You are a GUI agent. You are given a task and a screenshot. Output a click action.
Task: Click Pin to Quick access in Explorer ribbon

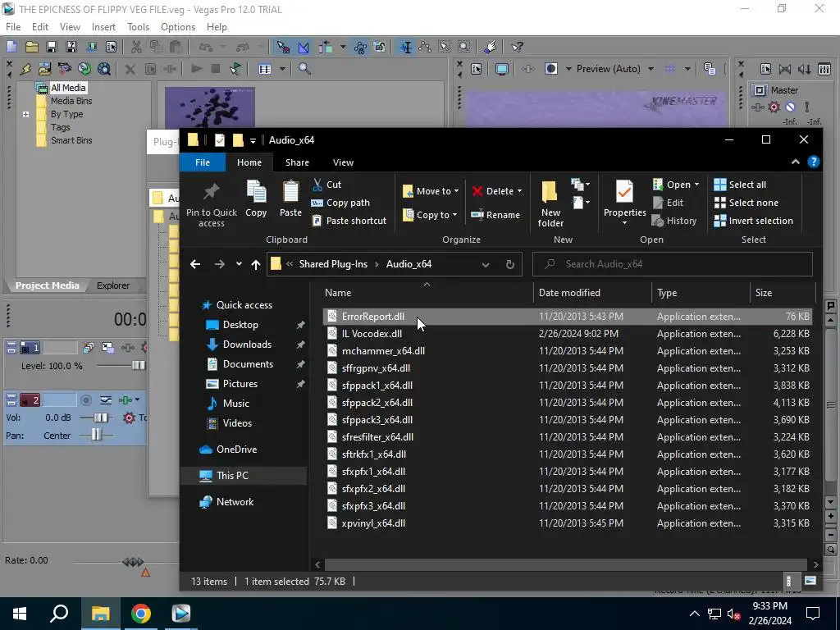[x=211, y=205]
